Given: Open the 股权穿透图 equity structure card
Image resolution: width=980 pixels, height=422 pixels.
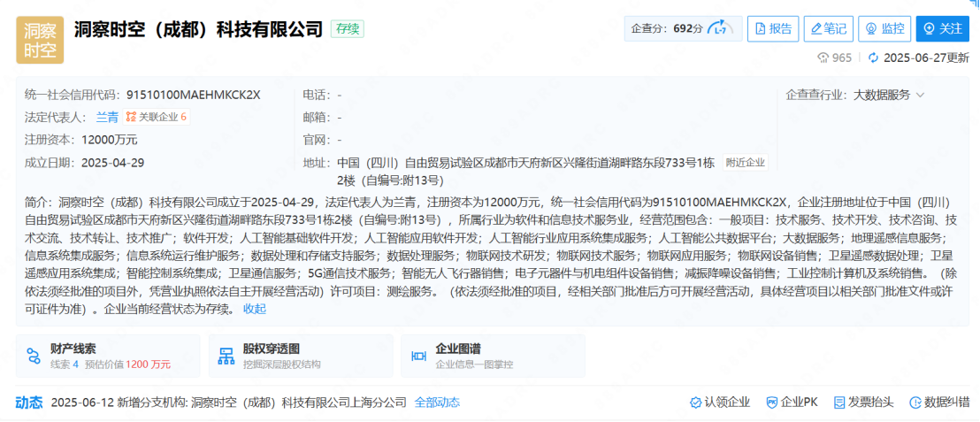Looking at the screenshot, I should coord(301,356).
